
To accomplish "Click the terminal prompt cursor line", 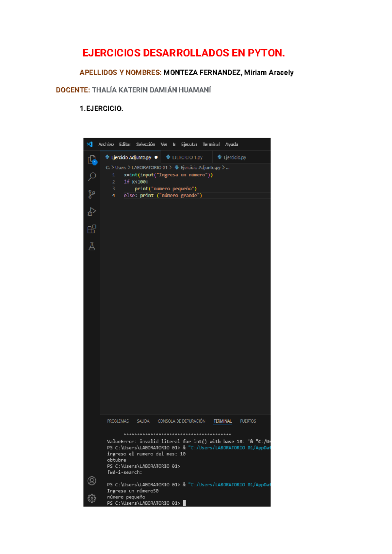I will (x=146, y=503).
